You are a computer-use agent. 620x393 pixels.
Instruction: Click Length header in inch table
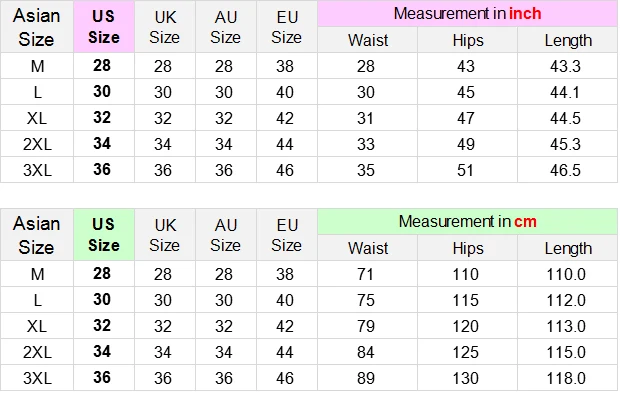[x=568, y=40]
